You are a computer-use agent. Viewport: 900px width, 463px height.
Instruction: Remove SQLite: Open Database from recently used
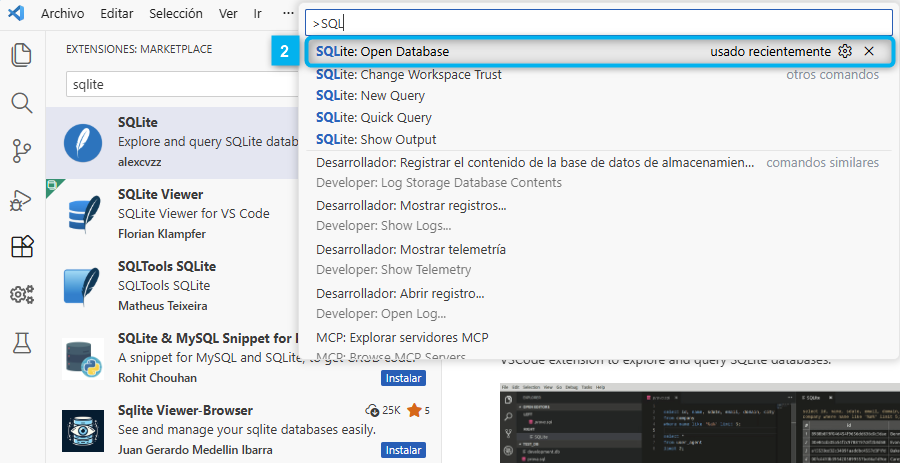tap(869, 51)
